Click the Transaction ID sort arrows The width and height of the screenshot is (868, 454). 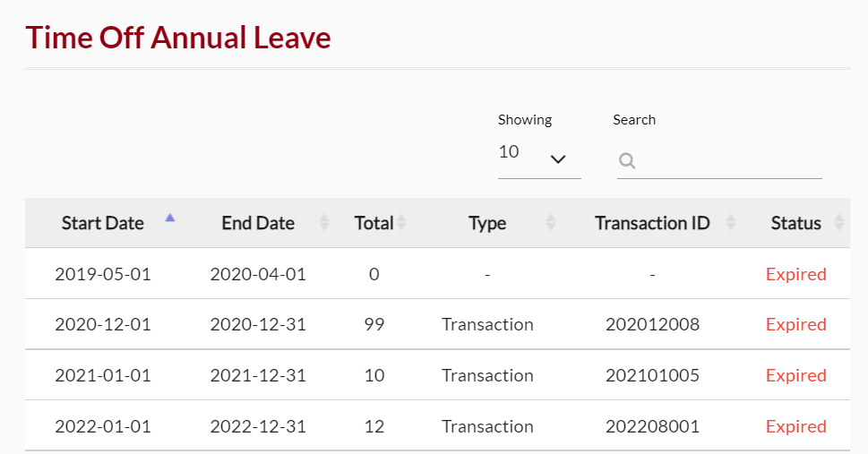[731, 223]
